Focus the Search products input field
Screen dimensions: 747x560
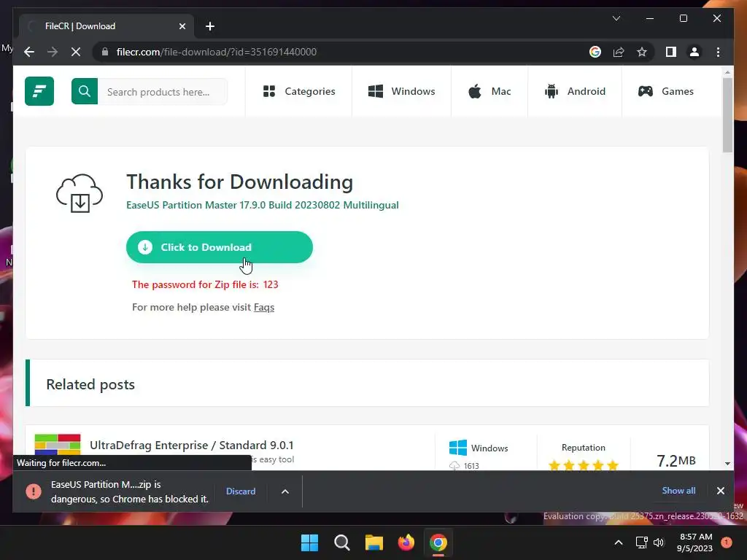pyautogui.click(x=162, y=91)
